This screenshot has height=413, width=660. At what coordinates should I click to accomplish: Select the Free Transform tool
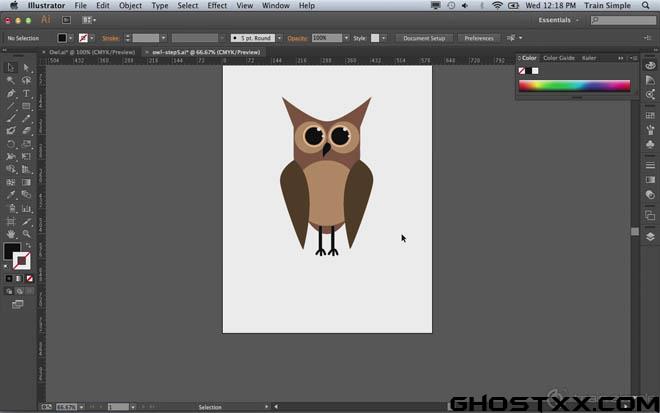[26, 157]
